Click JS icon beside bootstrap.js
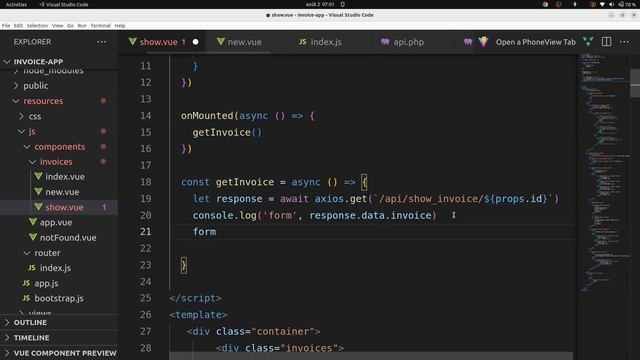The height and width of the screenshot is (360, 640). [x=26, y=298]
